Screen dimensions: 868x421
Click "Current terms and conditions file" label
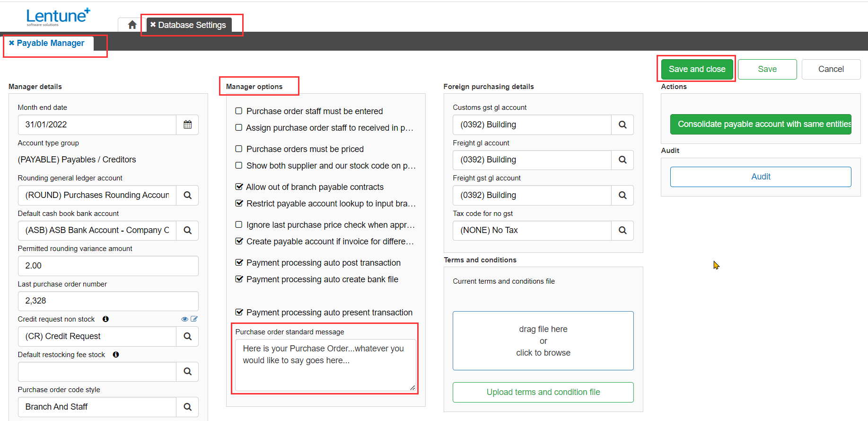point(504,281)
